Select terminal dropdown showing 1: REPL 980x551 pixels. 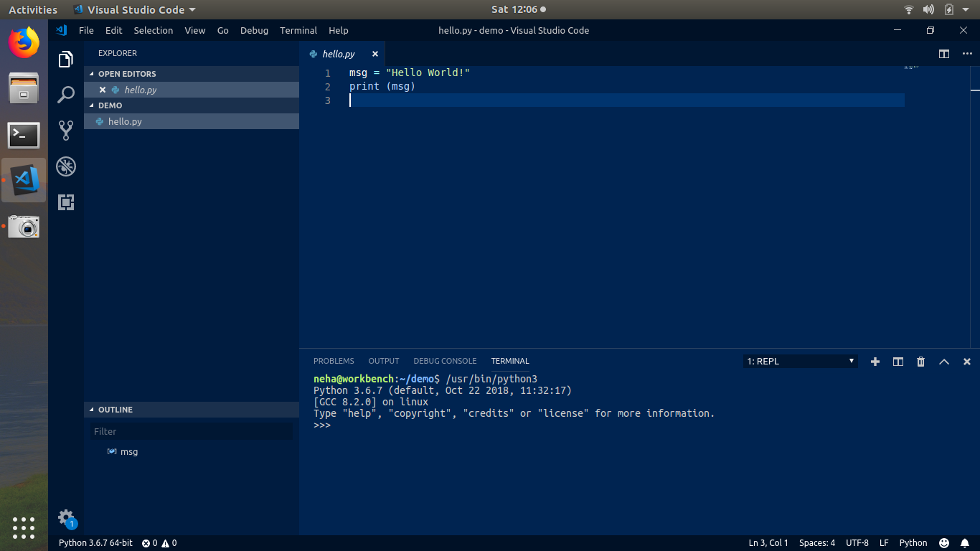point(801,362)
